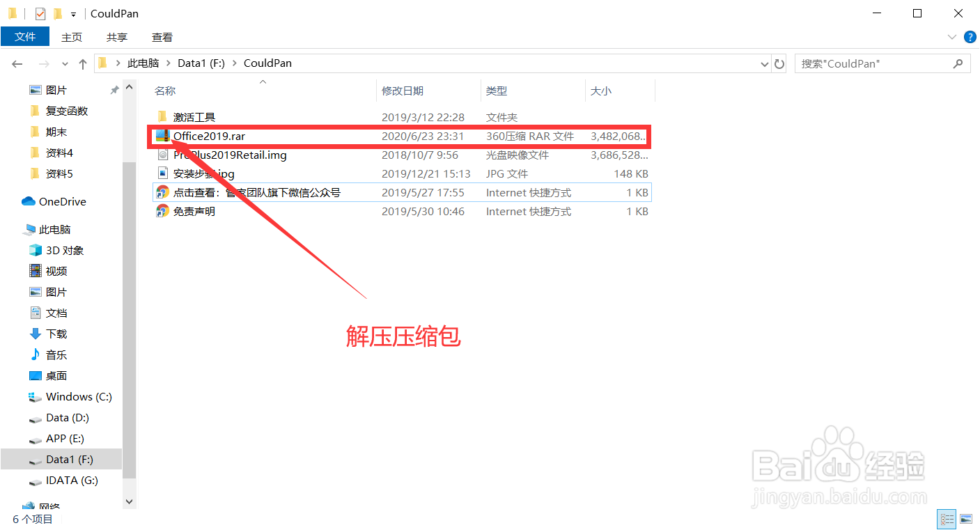
Task: Open 资料4 folder in sidebar
Action: (x=59, y=153)
